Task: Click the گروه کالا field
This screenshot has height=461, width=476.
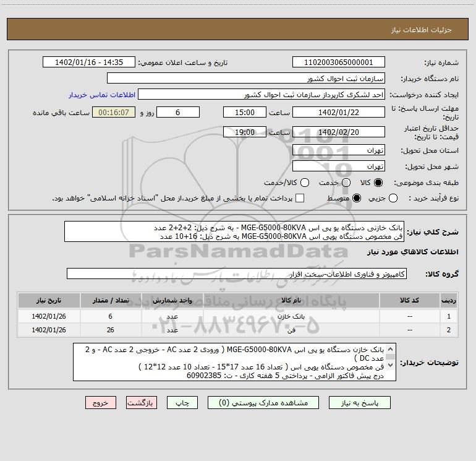Action: click(x=237, y=274)
